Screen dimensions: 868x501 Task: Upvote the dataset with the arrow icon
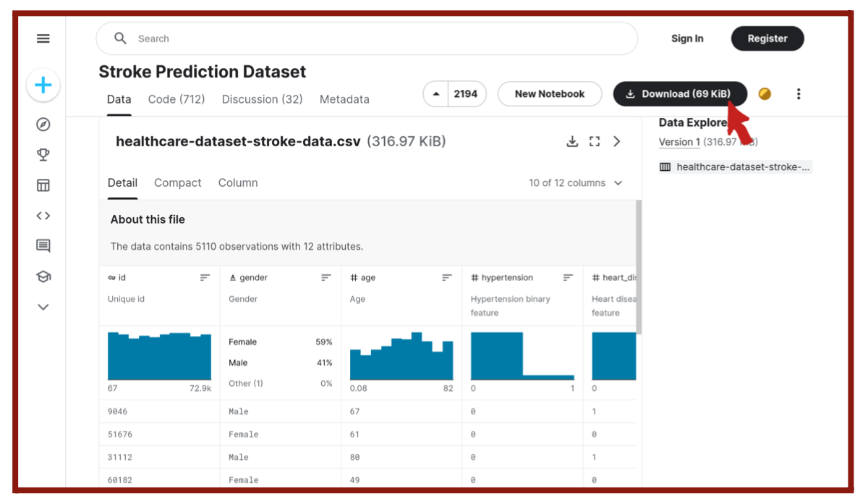pos(435,93)
